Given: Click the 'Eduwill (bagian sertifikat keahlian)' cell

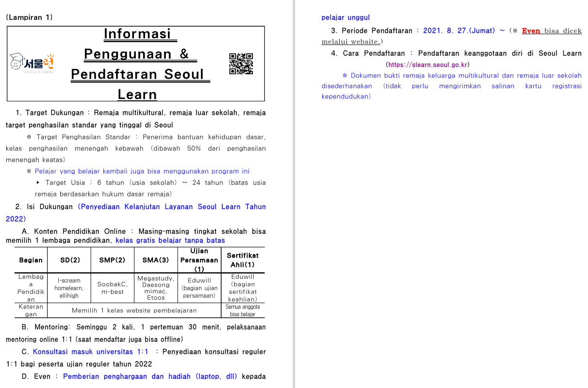Looking at the screenshot, I should coord(243,288).
